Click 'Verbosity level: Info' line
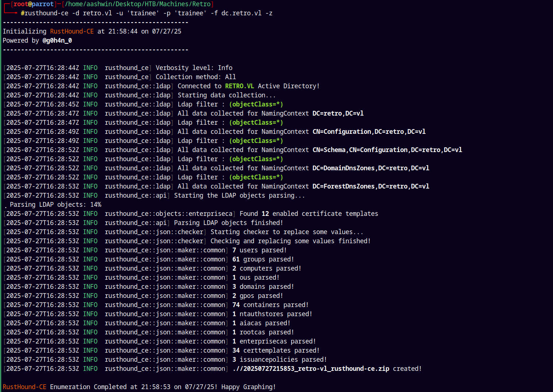The height and width of the screenshot is (392, 553). click(194, 68)
